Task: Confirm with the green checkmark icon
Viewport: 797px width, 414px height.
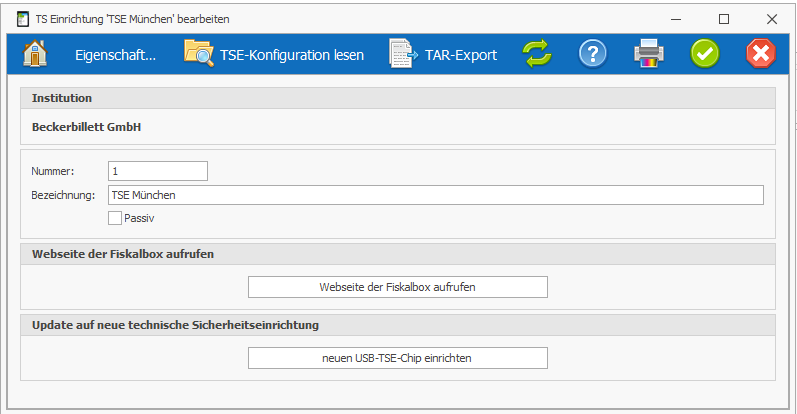Action: pos(705,53)
